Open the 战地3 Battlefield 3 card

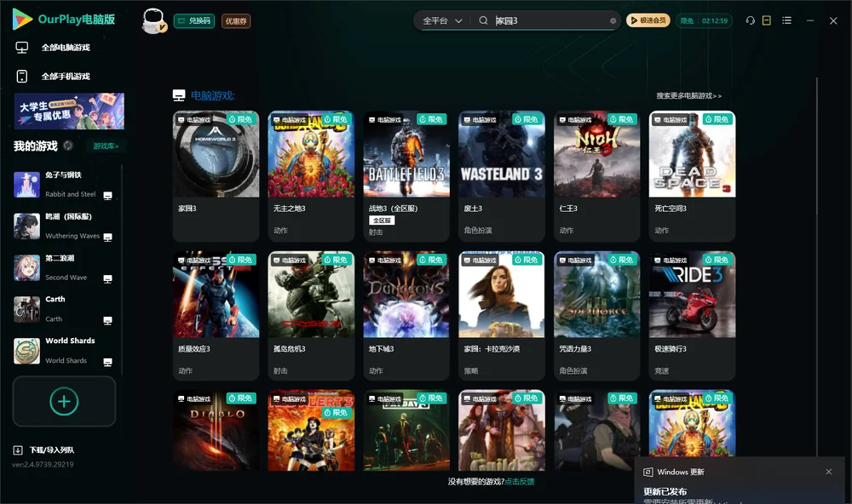click(406, 176)
